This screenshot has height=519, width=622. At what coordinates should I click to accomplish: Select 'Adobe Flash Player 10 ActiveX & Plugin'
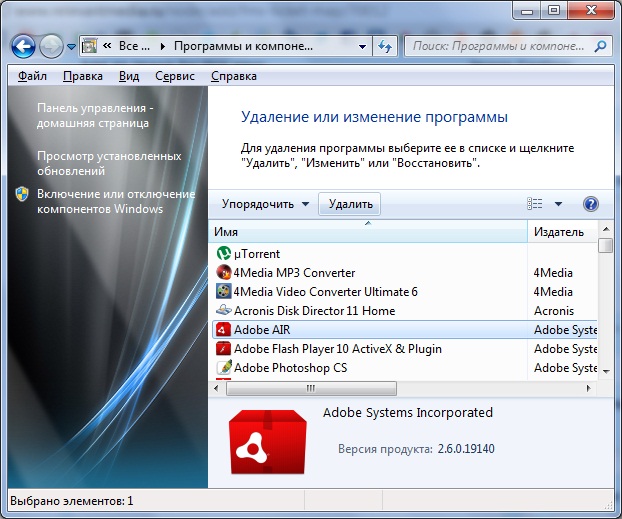338,349
